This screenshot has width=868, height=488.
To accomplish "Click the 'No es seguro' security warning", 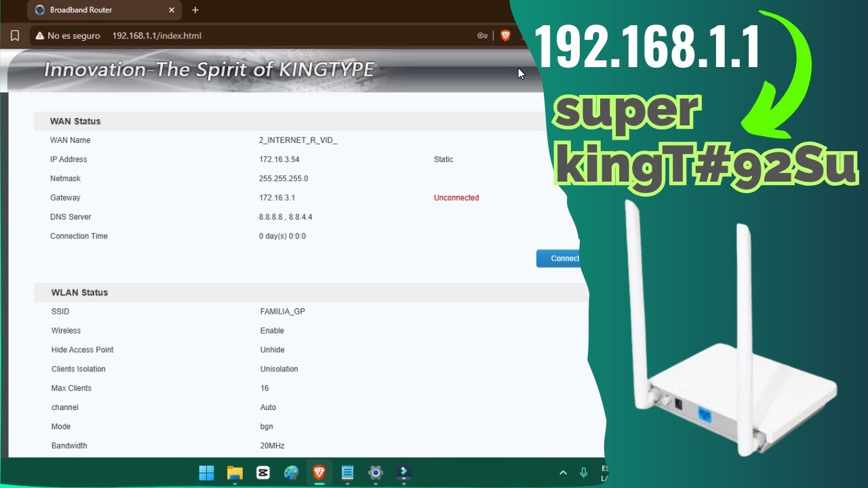I will pos(68,36).
